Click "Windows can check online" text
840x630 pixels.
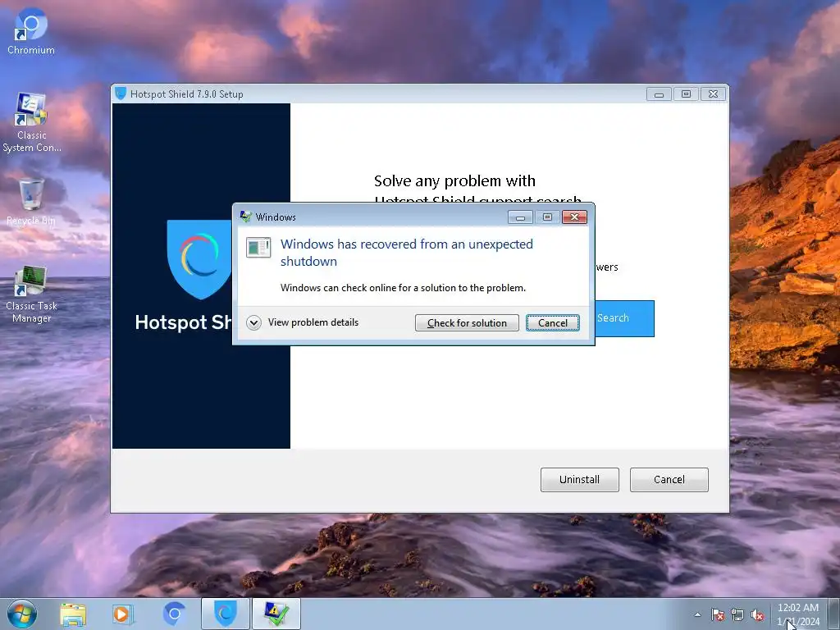(403, 288)
